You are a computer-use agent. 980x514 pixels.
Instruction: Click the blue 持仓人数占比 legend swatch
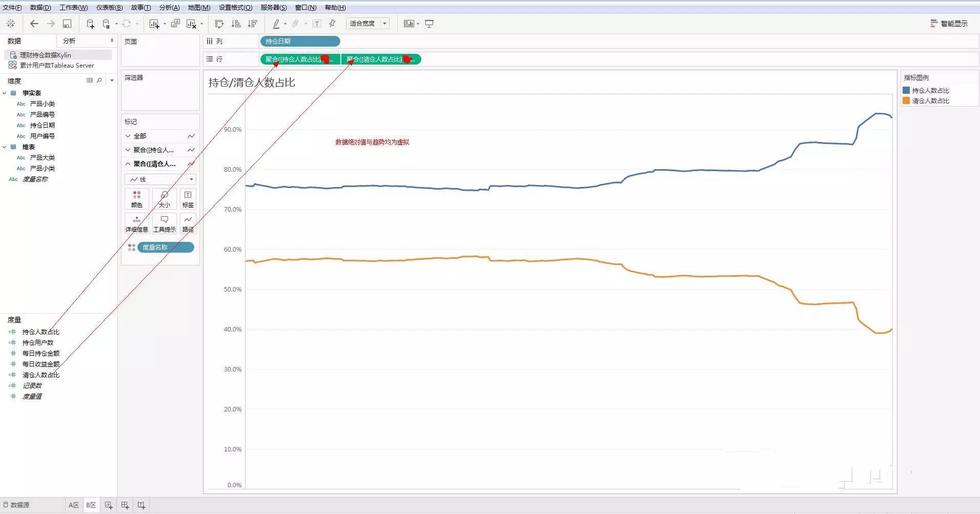tap(906, 90)
